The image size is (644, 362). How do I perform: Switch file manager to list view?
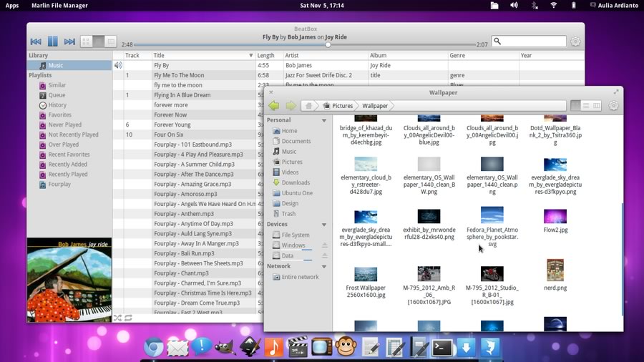click(x=586, y=106)
